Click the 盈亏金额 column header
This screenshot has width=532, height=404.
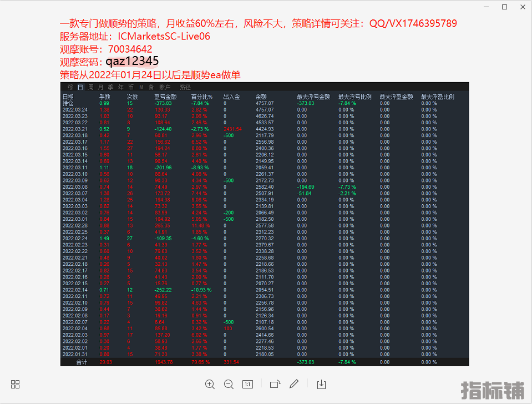click(165, 97)
